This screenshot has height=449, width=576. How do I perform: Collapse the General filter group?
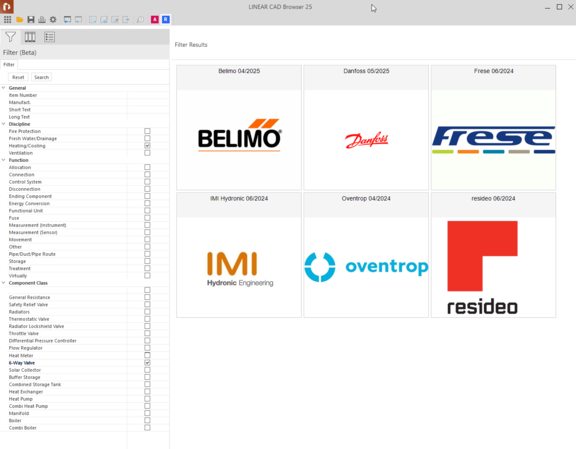4,88
